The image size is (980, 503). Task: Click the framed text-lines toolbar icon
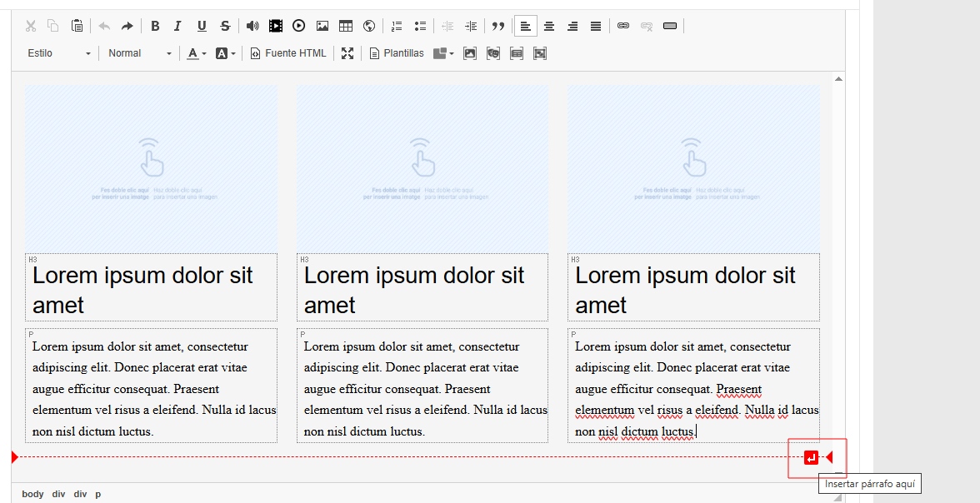[x=517, y=54]
